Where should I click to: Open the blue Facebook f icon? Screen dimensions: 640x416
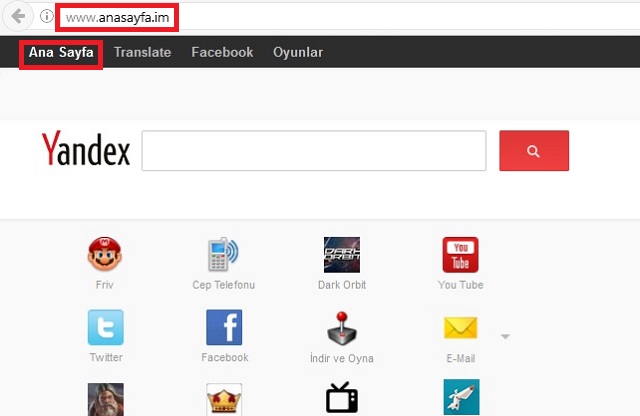pyautogui.click(x=224, y=327)
